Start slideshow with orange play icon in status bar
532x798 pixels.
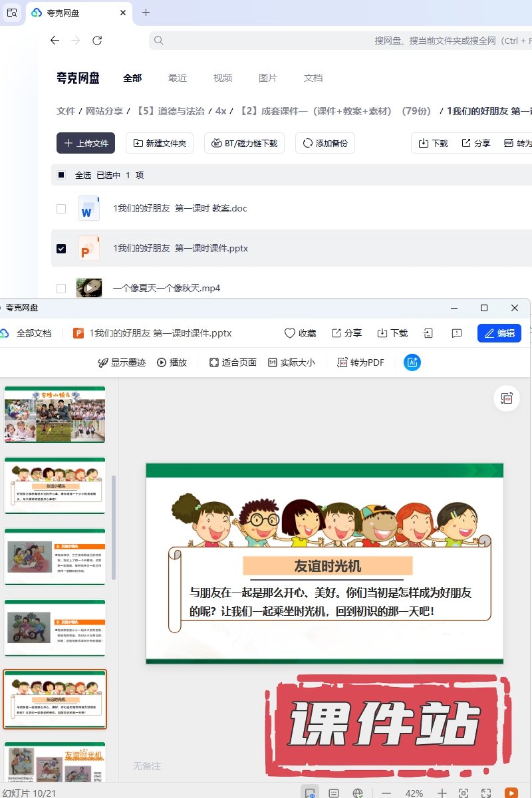pos(511,793)
